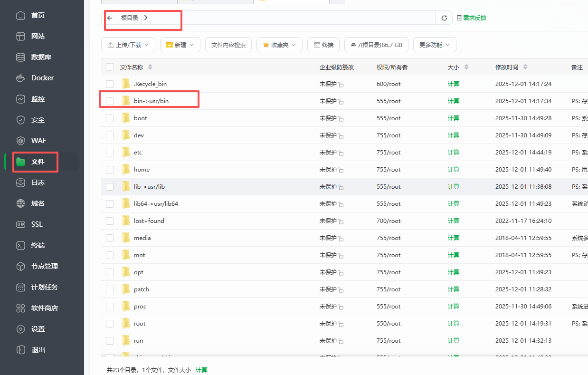Click the 需求反馈 link
The height and width of the screenshot is (375, 588).
[474, 18]
